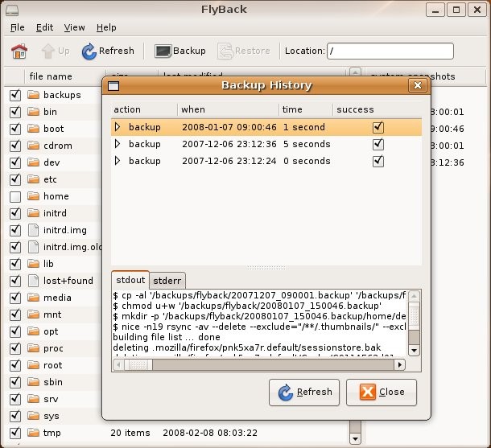The width and height of the screenshot is (491, 448).
Task: Select the etc folder icon
Action: [33, 179]
